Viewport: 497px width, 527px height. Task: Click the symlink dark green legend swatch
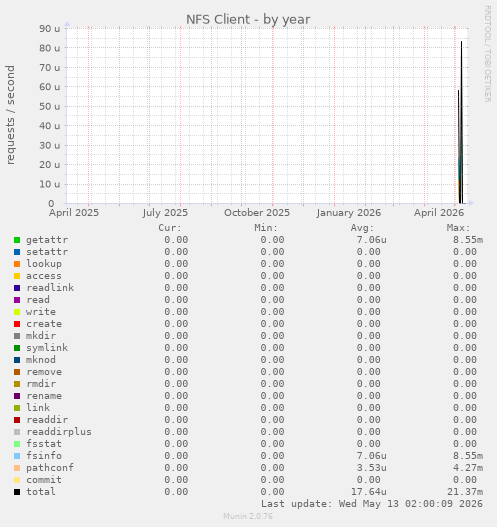[17, 348]
